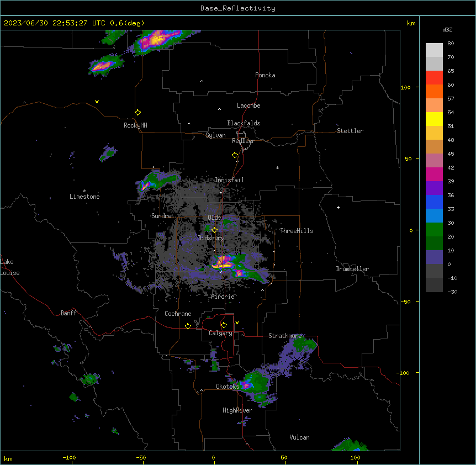Pick the bright green 20-30 dBZ swatch
The height and width of the screenshot is (465, 476).
[434, 230]
